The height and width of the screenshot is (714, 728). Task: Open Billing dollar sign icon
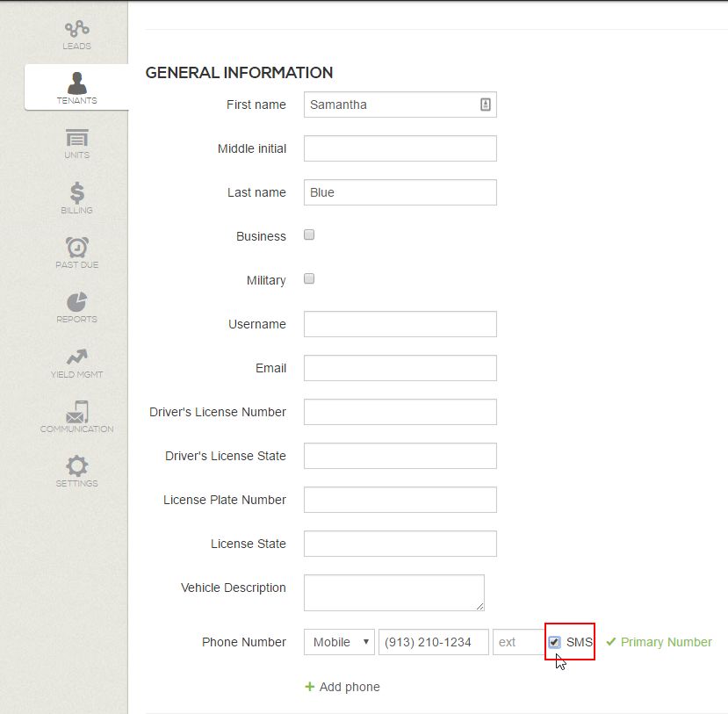coord(76,193)
